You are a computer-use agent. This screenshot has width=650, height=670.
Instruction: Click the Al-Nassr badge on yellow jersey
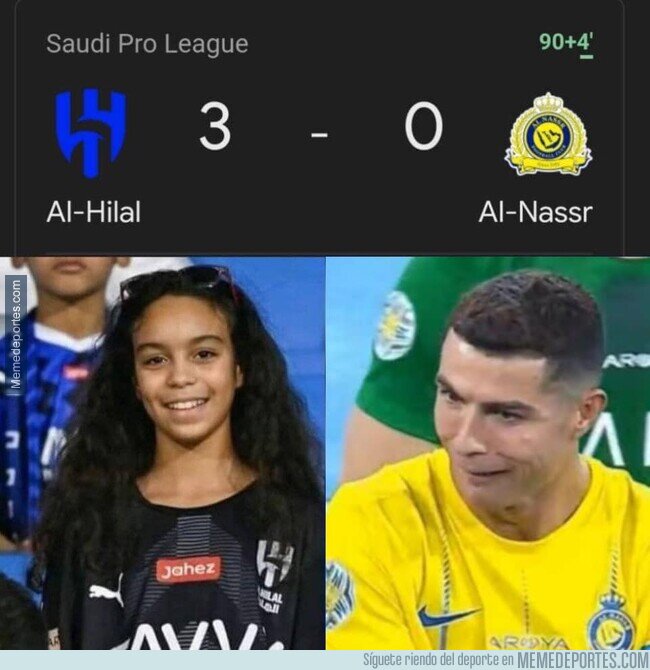(613, 620)
